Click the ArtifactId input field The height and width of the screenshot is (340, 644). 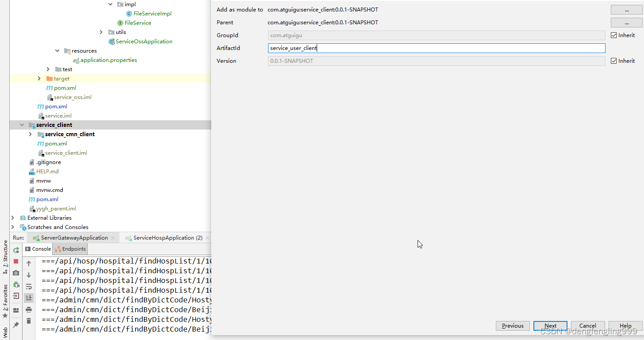click(x=437, y=48)
